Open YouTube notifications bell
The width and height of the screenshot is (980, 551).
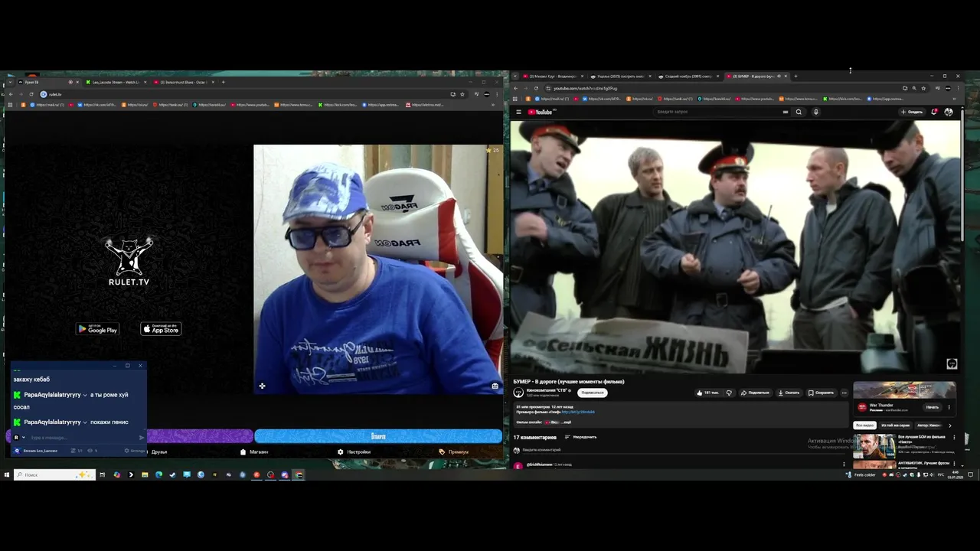point(934,112)
